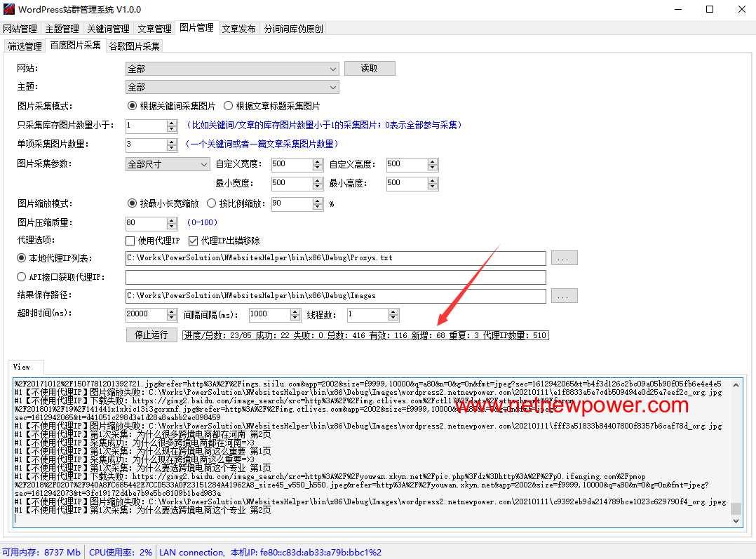Viewport: 756px width, 559px height.
Task: Switch to 文章管理 tab
Action: 155,29
